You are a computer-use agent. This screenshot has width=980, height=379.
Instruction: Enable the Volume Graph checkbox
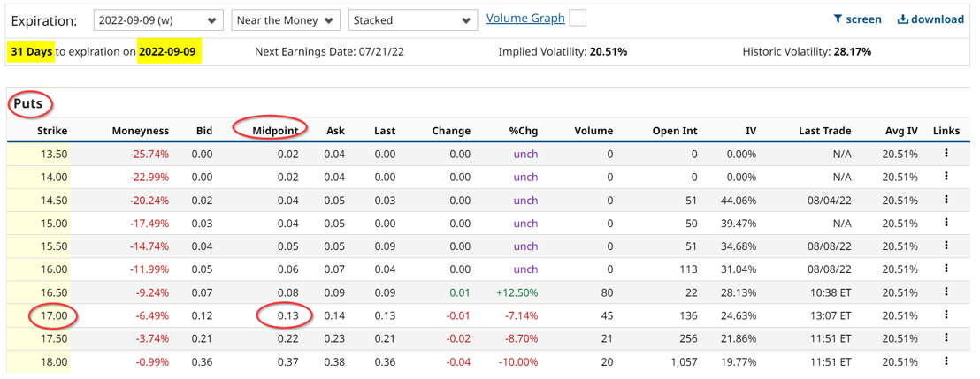coord(578,18)
